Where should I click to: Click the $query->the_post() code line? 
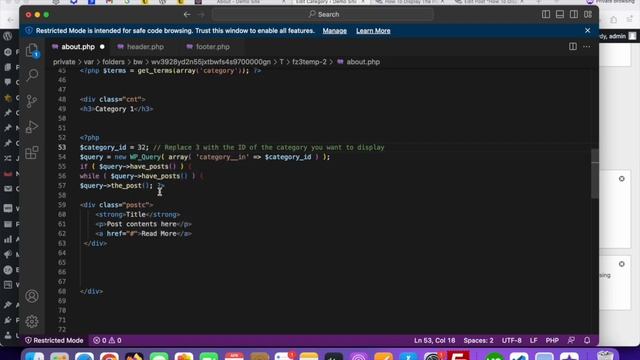tap(122, 186)
